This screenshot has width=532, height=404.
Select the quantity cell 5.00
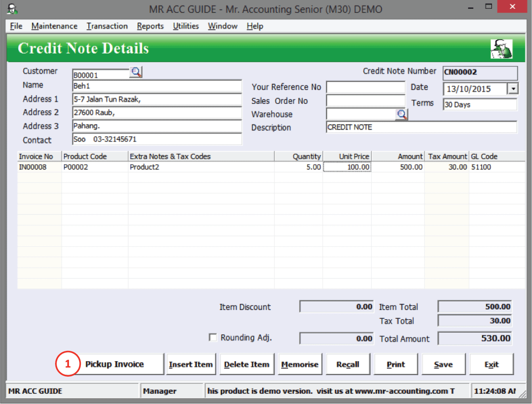point(299,167)
